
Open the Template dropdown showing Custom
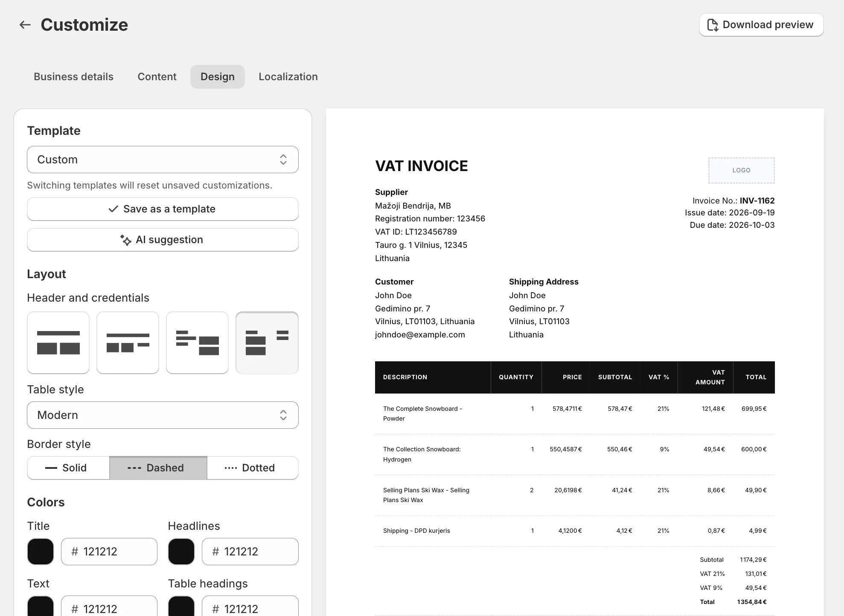tap(163, 160)
